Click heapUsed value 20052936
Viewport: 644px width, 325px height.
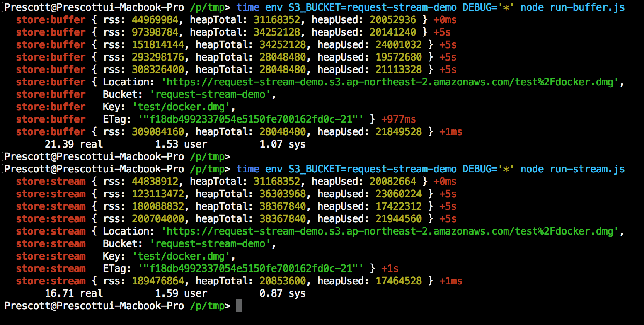tap(393, 20)
